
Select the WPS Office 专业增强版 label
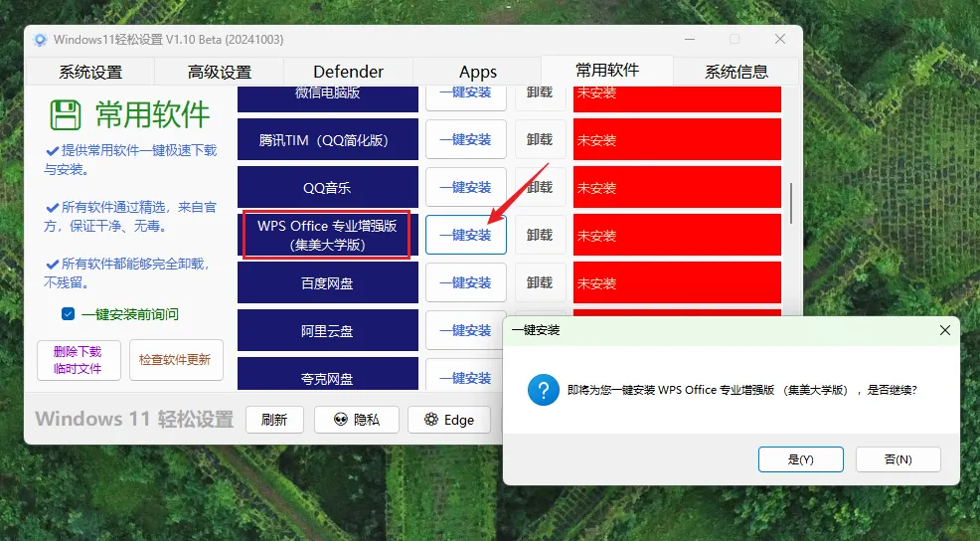[328, 235]
